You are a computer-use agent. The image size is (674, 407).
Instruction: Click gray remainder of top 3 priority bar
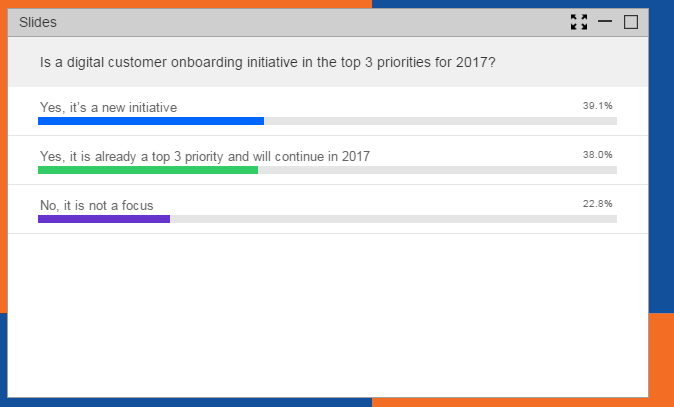click(438, 170)
